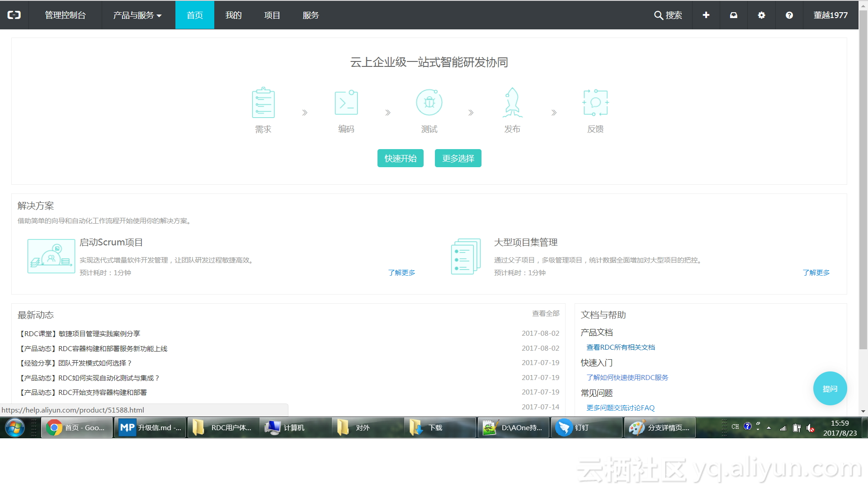
Task: Select the 发布 rocket icon
Action: [x=512, y=103]
